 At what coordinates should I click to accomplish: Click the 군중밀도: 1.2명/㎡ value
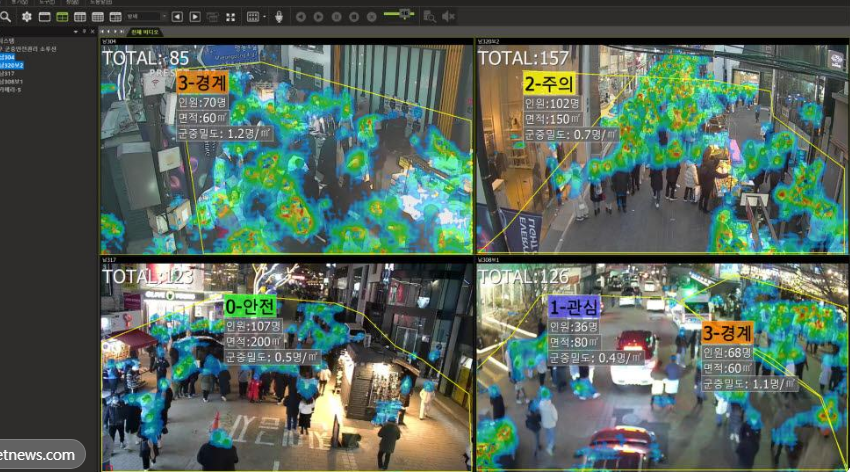[224, 133]
